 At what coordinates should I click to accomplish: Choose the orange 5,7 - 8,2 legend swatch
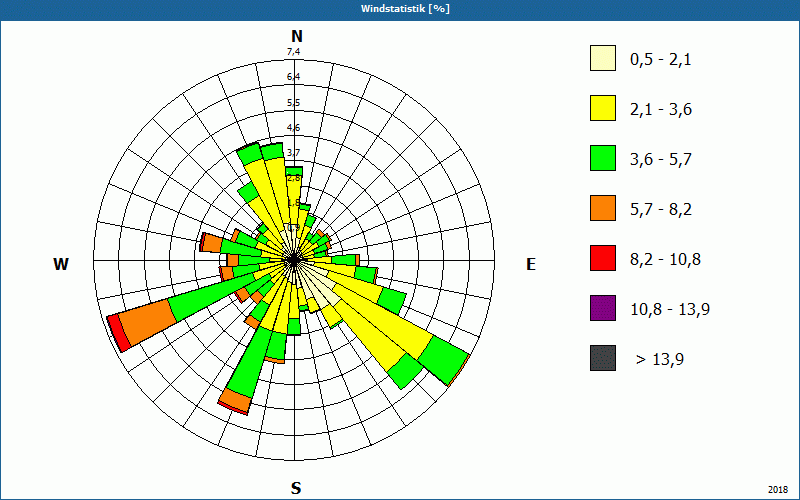(603, 208)
